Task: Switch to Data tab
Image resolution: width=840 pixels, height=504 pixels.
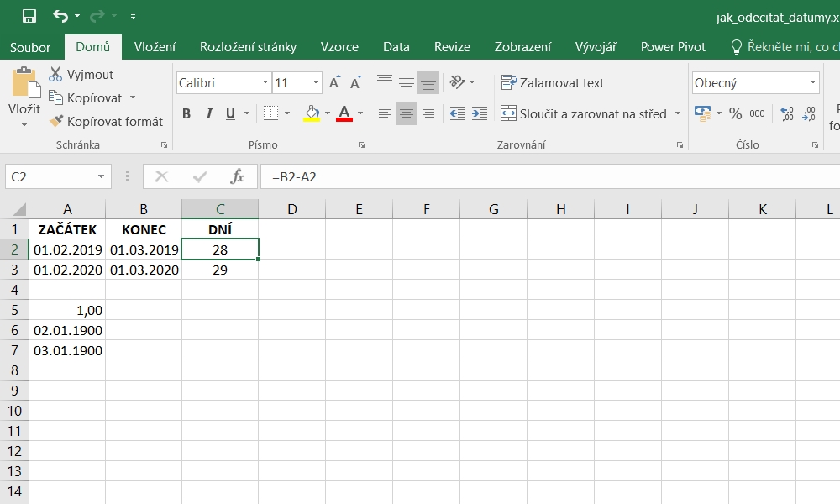Action: [396, 47]
